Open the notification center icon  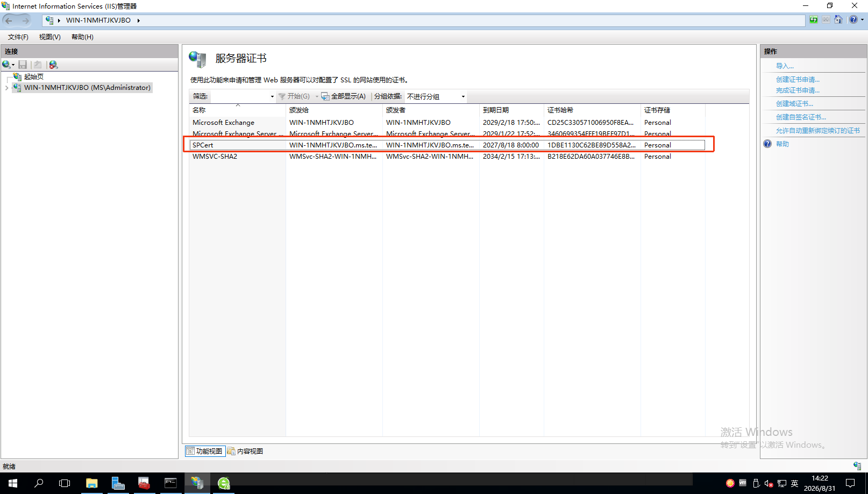click(850, 483)
